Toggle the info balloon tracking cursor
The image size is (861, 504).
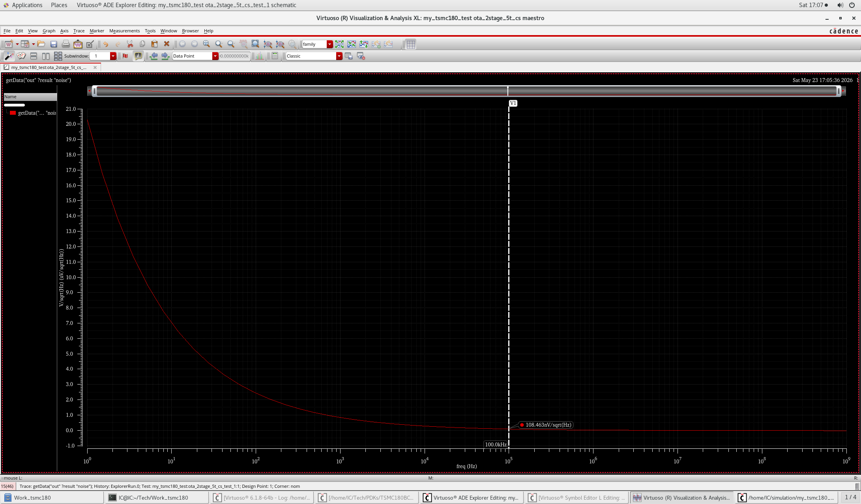click(138, 56)
